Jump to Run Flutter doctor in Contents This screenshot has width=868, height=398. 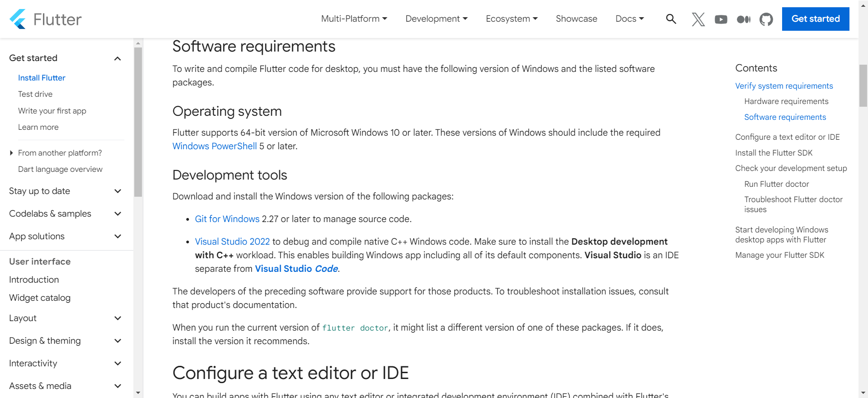coord(776,184)
